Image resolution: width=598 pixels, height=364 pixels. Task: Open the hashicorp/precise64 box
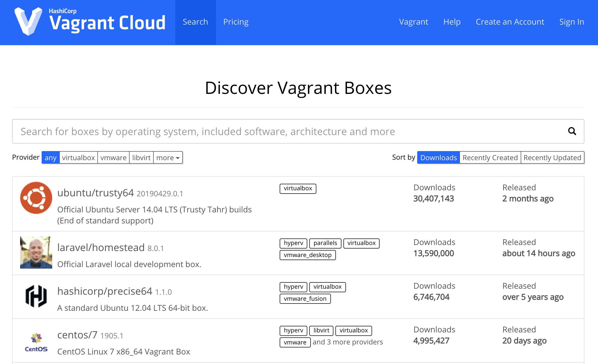(105, 291)
